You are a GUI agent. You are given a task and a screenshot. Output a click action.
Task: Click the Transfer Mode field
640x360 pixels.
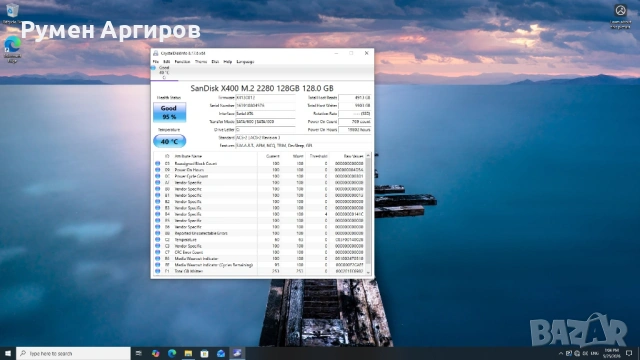point(265,122)
